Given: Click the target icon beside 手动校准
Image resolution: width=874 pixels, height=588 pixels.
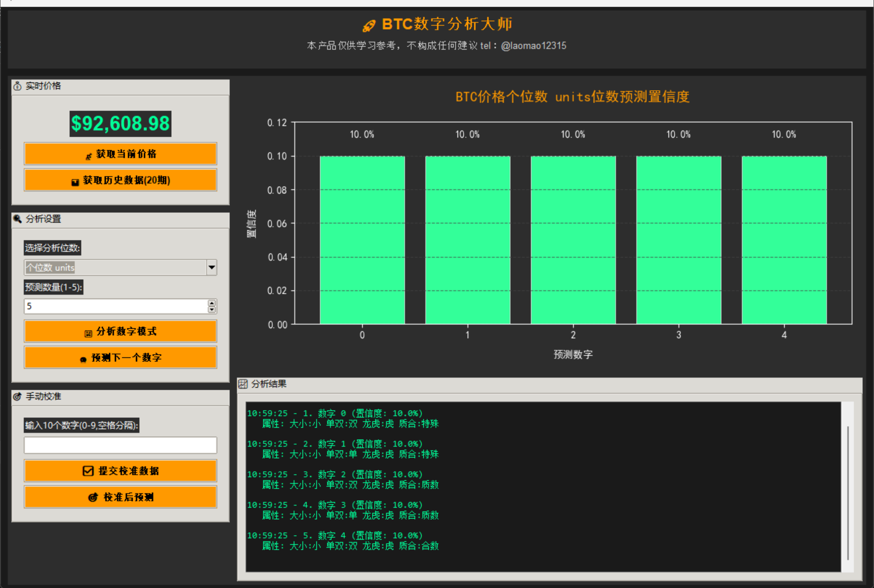Looking at the screenshot, I should coord(16,397).
